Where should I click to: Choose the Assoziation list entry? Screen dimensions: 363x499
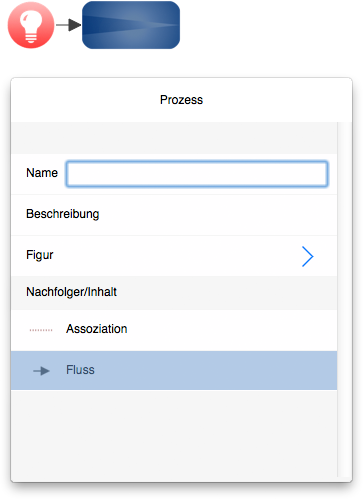click(x=174, y=330)
